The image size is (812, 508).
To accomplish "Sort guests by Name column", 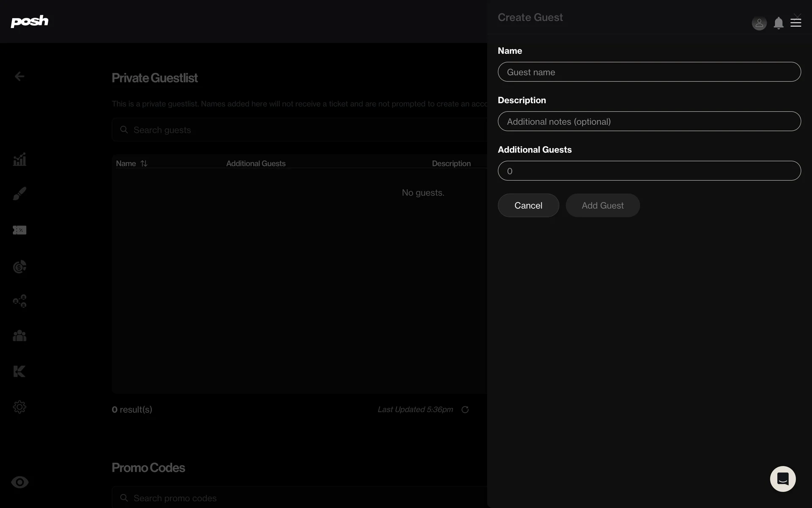I will pos(144,163).
